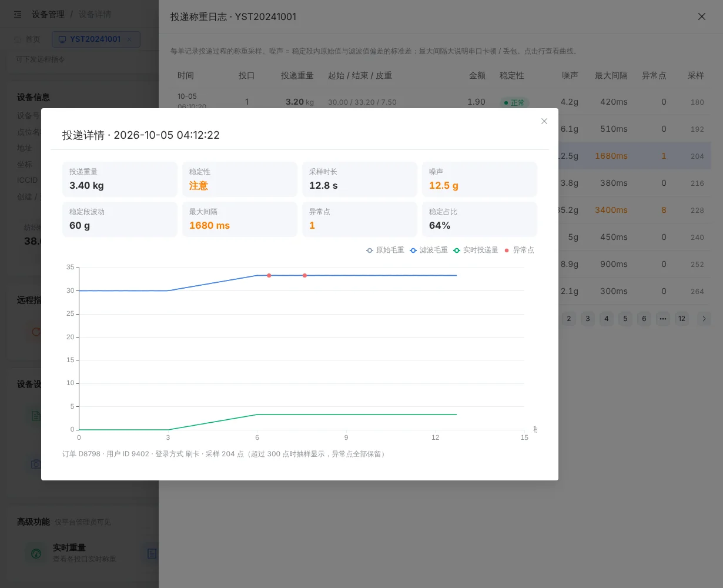Close the 投递详情 dialog
The height and width of the screenshot is (588, 723).
click(x=544, y=121)
